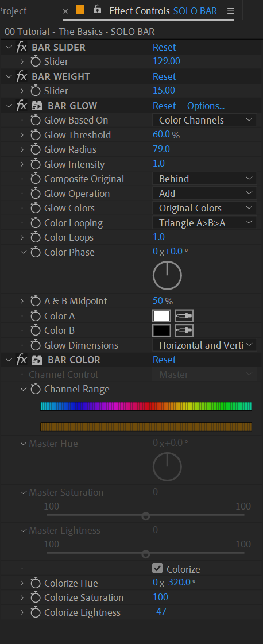The image size is (263, 644).
Task: Disable the BAR SLIDER fx switch
Action: click(x=22, y=48)
